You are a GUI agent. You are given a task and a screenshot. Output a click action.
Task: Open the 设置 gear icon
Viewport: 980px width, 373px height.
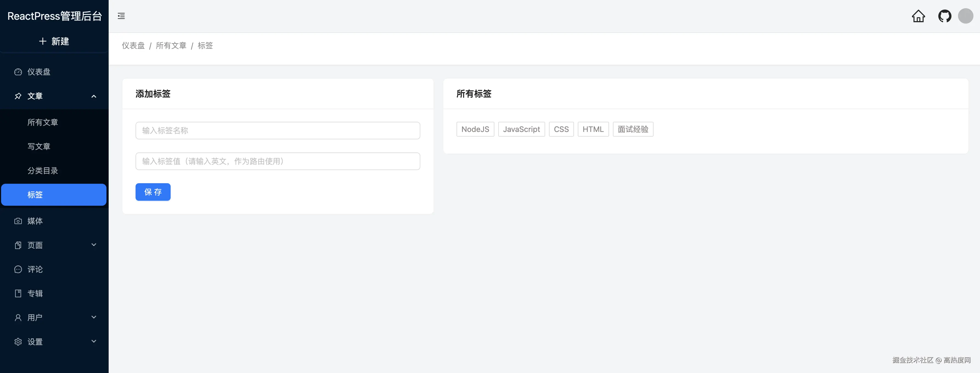coord(18,341)
